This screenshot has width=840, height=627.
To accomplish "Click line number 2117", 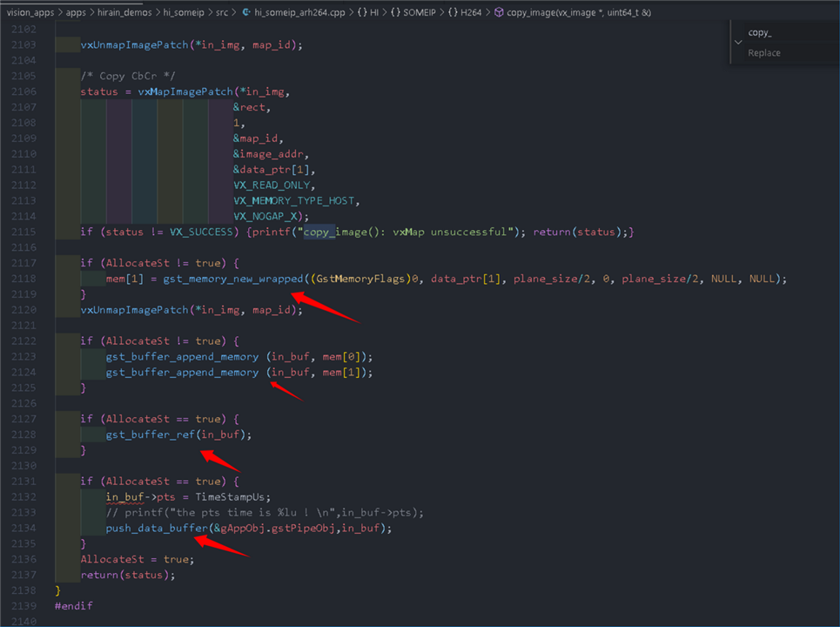I will click(x=24, y=263).
